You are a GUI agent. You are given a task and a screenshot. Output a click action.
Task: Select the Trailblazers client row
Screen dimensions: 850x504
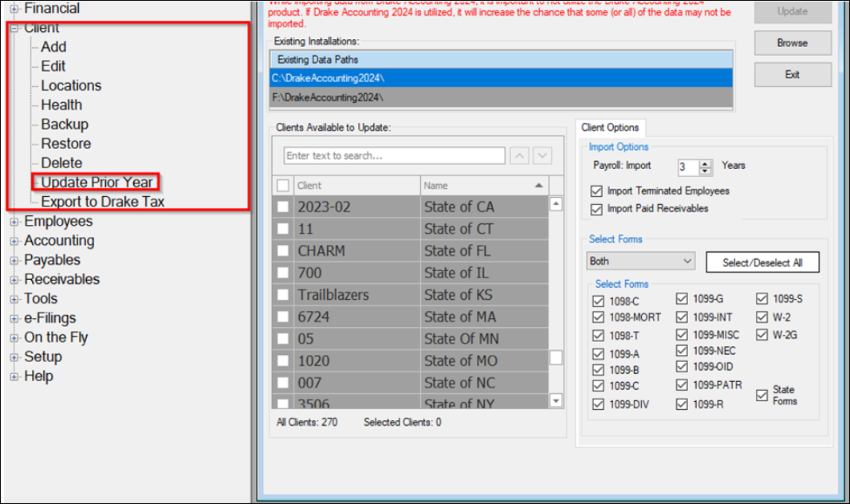(411, 295)
